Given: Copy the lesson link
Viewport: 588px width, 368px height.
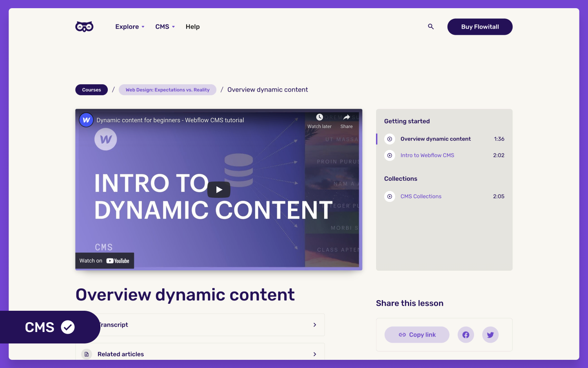Looking at the screenshot, I should pos(416,334).
